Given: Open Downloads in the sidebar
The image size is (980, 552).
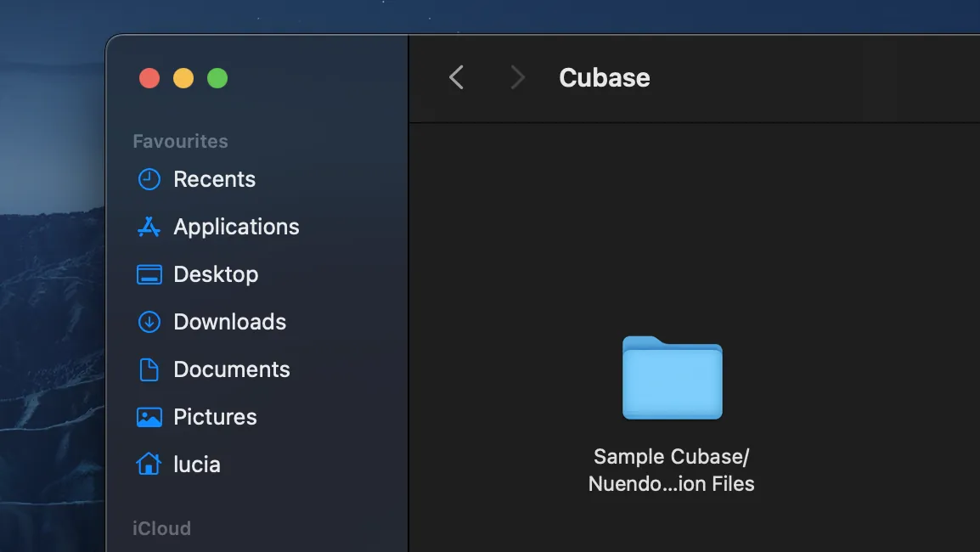Looking at the screenshot, I should [x=229, y=322].
